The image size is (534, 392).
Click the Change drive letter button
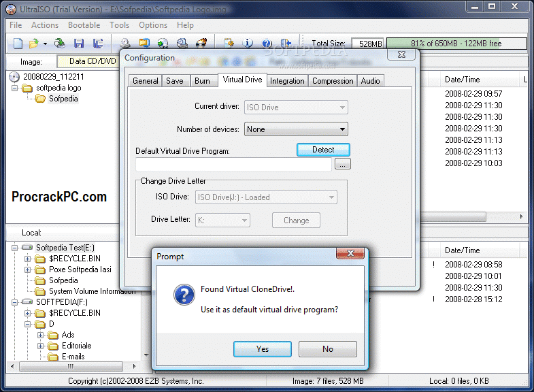(x=296, y=220)
